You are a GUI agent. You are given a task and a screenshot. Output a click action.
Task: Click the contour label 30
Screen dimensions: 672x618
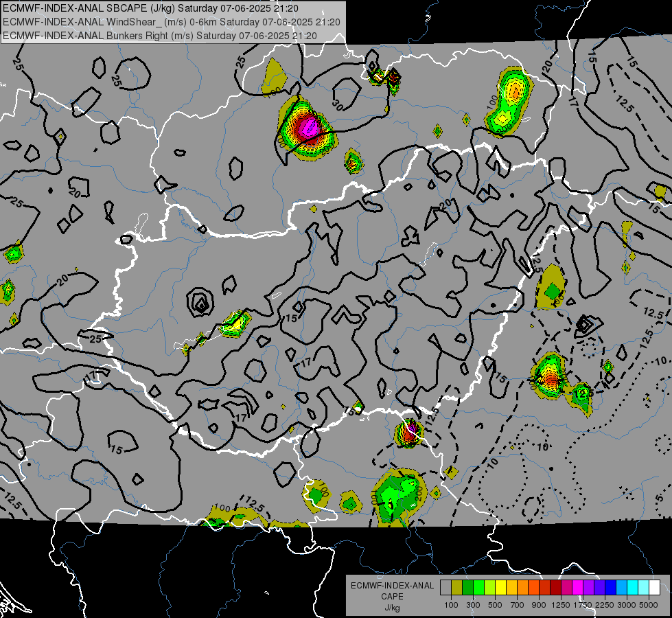338,105
